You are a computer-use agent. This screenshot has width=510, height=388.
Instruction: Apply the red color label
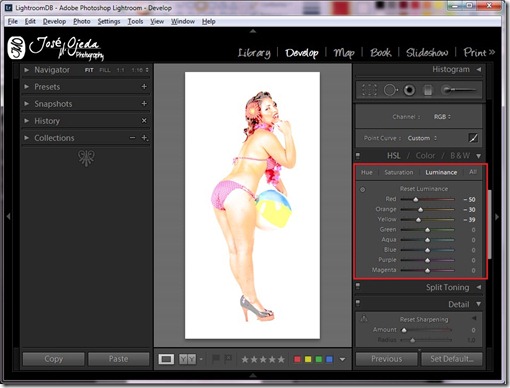point(297,359)
